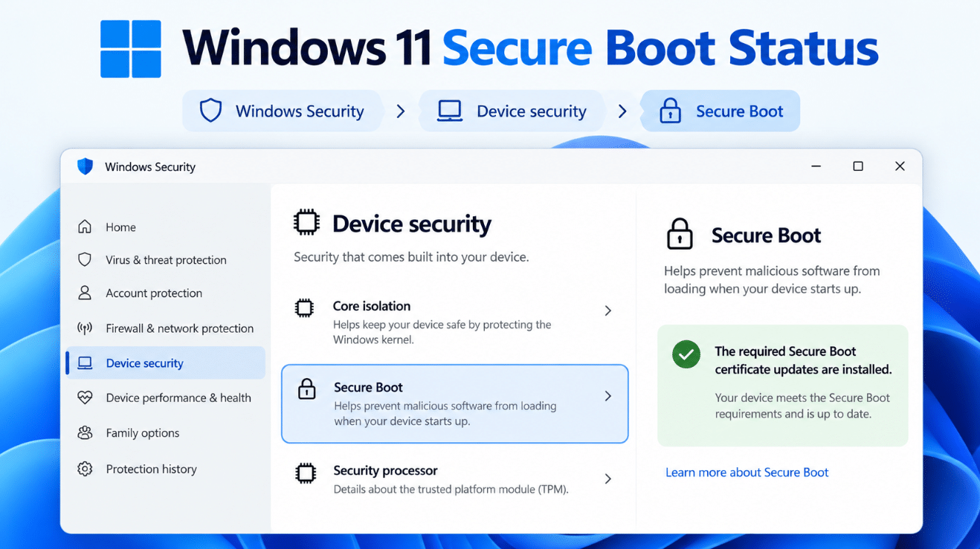Click 'Your device meets the Secure Boot requirements' text
The width and height of the screenshot is (980, 549).
[x=802, y=406]
